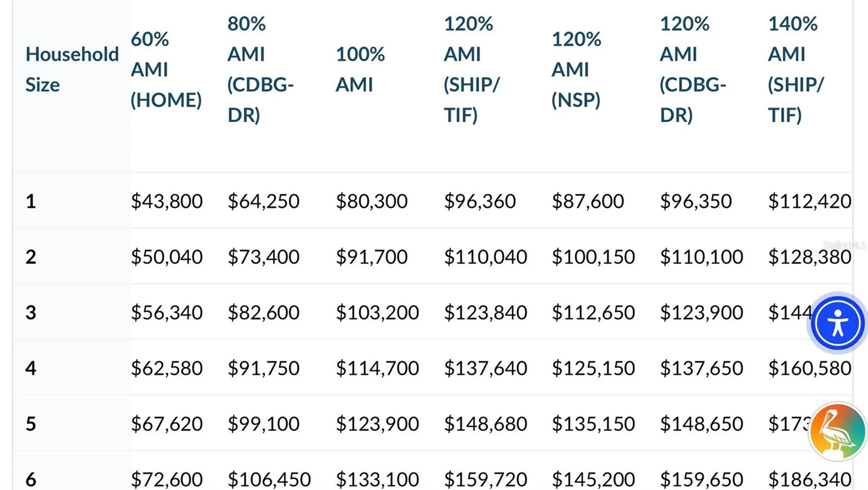Image resolution: width=868 pixels, height=490 pixels.
Task: Select the $135,150 cell in row 5
Action: click(593, 423)
